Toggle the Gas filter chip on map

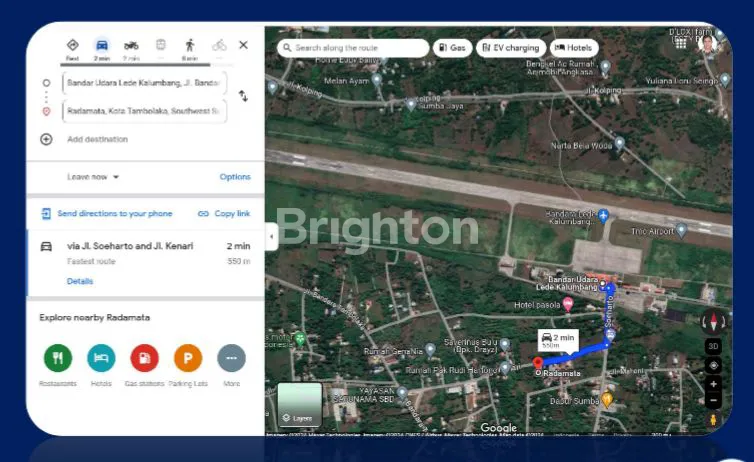(x=452, y=47)
